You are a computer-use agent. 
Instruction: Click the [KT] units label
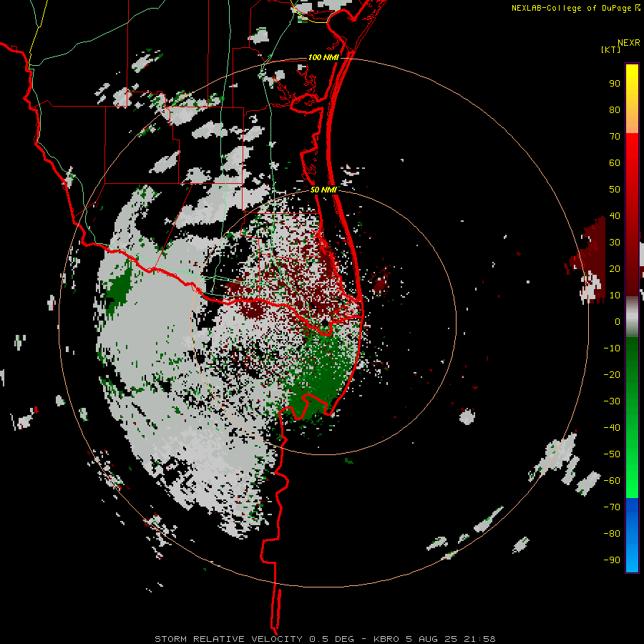point(610,49)
